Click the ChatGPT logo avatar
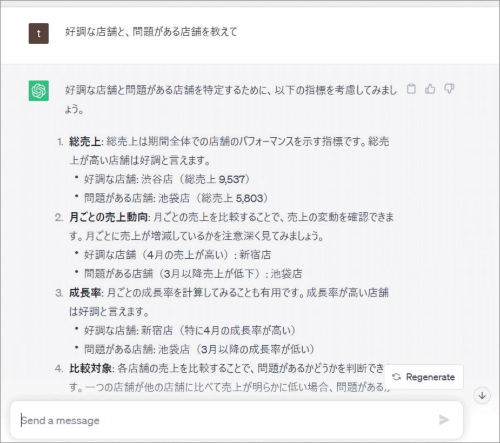The width and height of the screenshot is (500, 443). pos(39,91)
